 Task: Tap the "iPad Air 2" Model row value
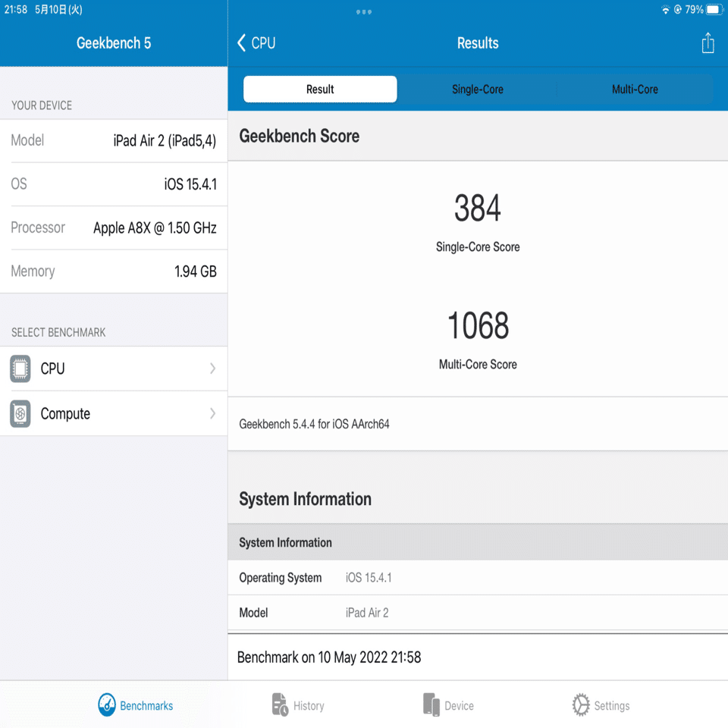pyautogui.click(x=367, y=613)
